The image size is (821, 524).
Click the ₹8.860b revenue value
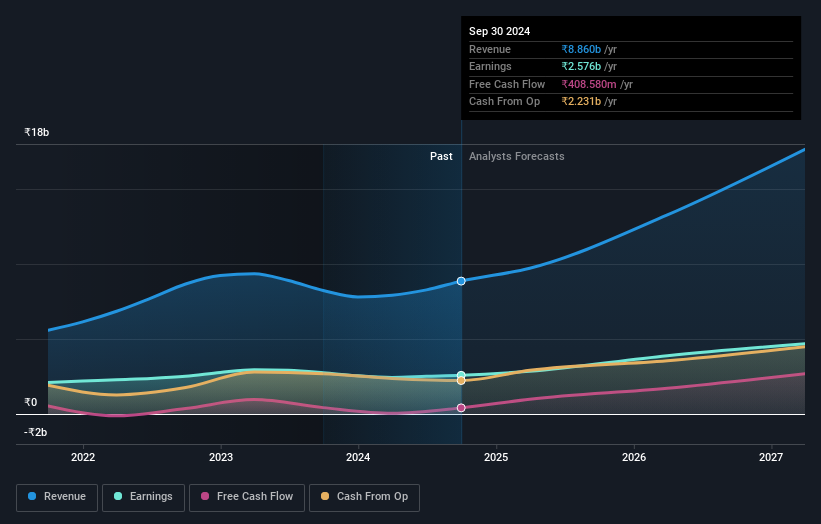pos(581,49)
